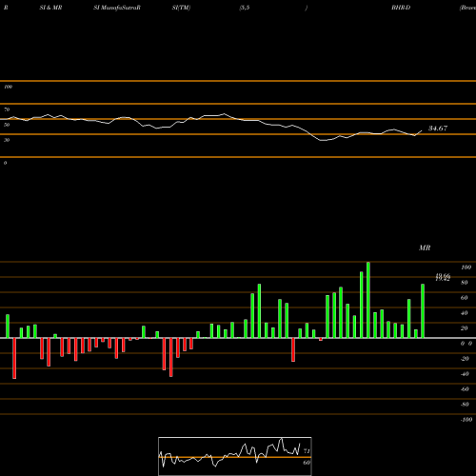Screen dimensions: 476x476
Task: Click the MR panel label
Action: pyautogui.click(x=425, y=248)
